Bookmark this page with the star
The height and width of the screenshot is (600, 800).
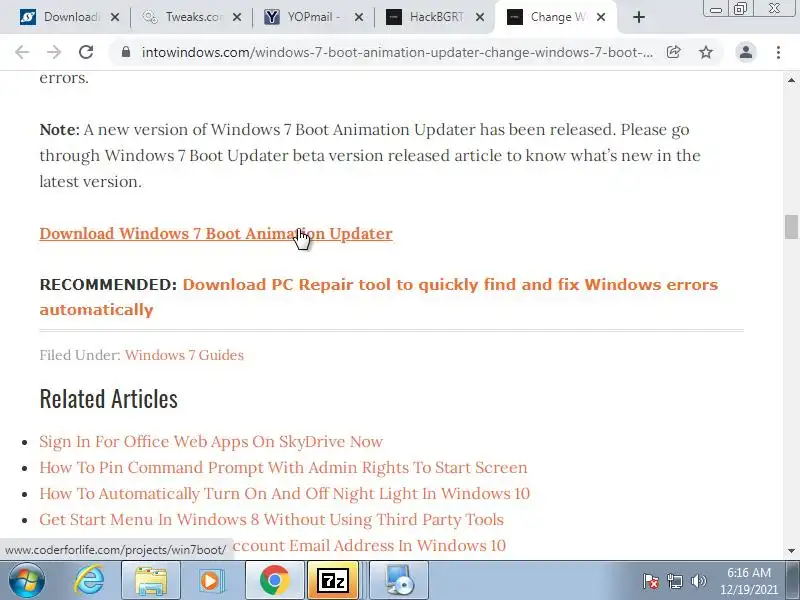coord(706,52)
